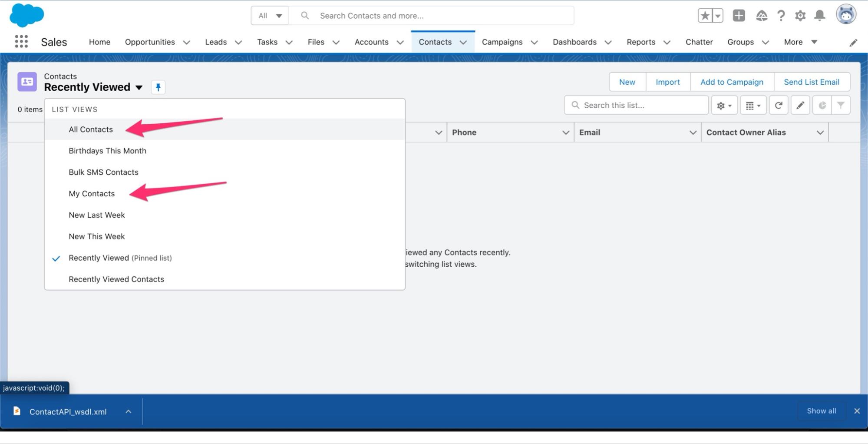The image size is (868, 444).
Task: Open the display-as table view dropdown
Action: (x=753, y=106)
